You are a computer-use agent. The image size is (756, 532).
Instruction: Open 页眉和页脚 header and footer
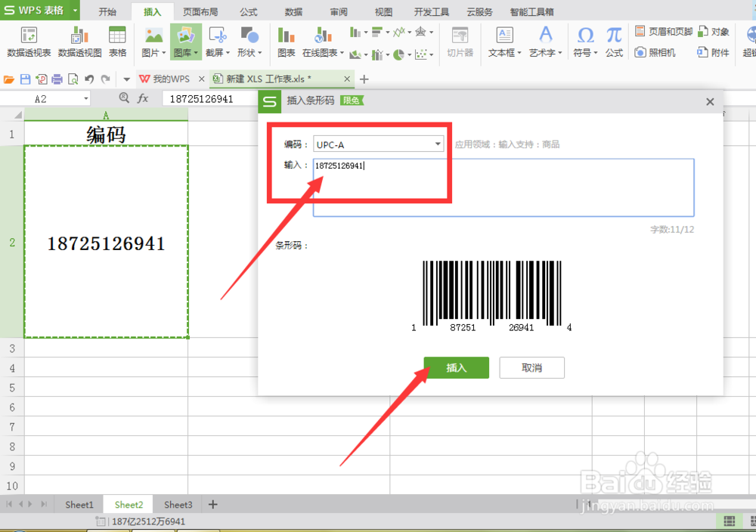point(664,32)
